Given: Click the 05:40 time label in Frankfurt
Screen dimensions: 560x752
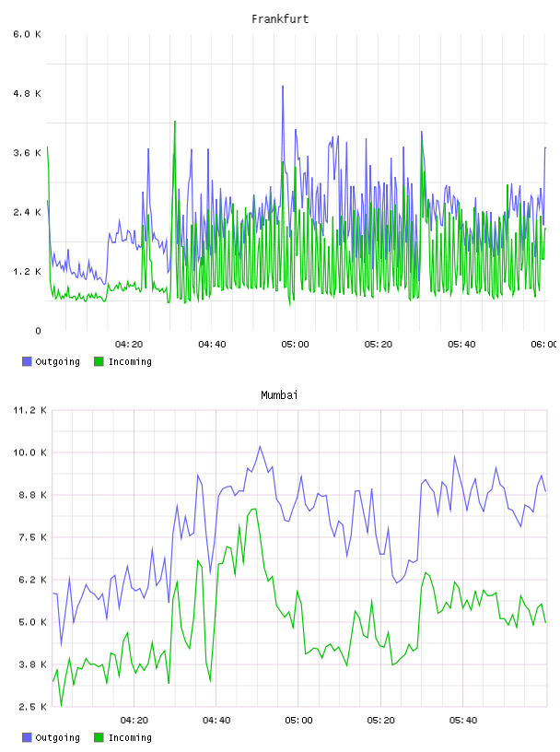Looking at the screenshot, I should (x=461, y=345).
